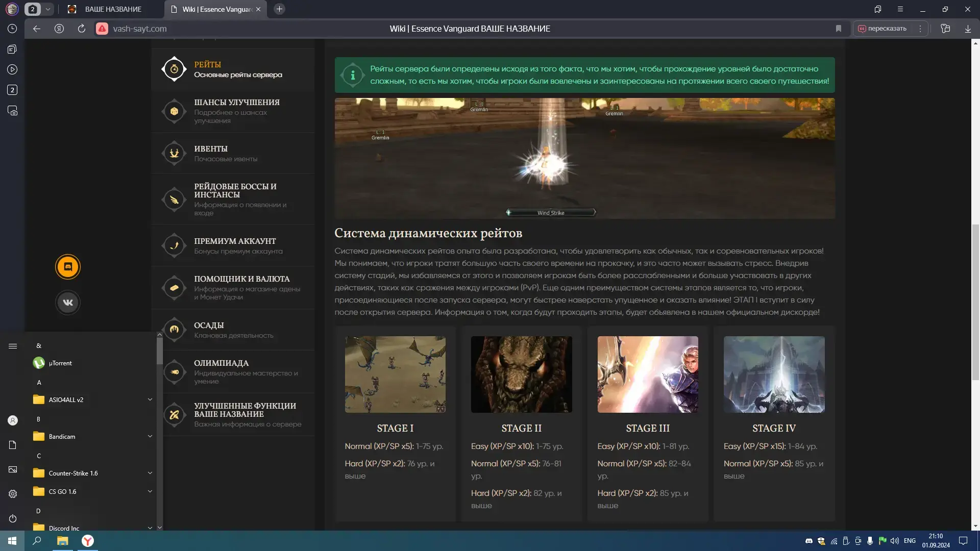Click the Олимпиада fireball icon
Screen dimensions: 980x551
(x=174, y=372)
